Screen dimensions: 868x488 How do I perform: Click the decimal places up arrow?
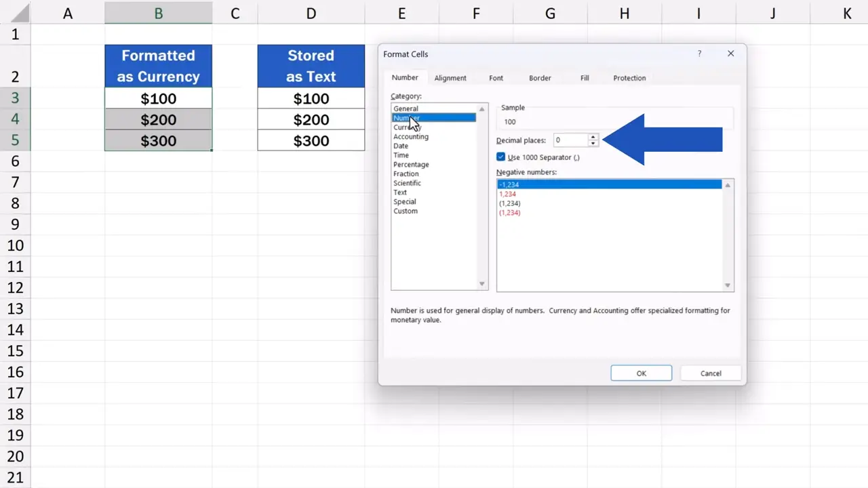point(593,136)
